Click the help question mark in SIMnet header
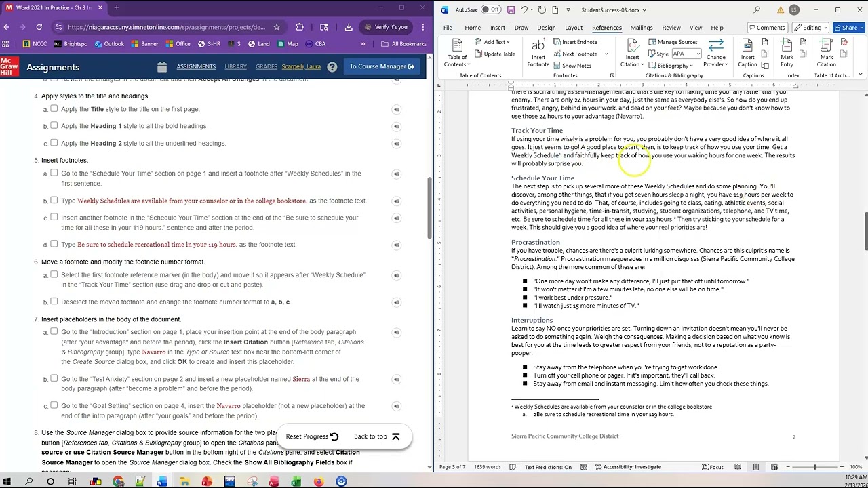Screen dimensions: 868x488 [332, 67]
